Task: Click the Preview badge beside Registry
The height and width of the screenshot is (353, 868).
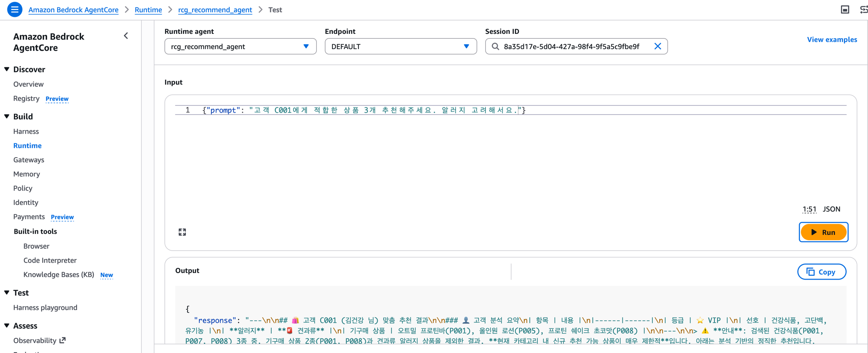Action: 57,99
